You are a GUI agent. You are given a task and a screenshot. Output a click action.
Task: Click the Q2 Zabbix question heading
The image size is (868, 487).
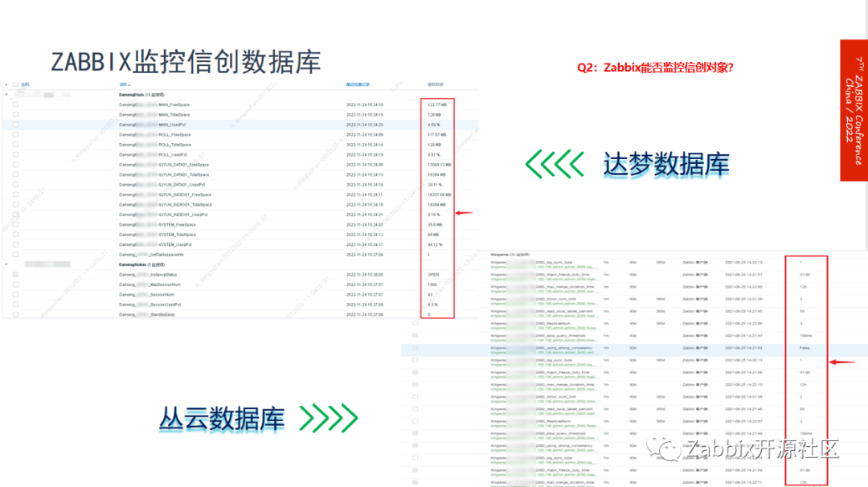(x=655, y=68)
